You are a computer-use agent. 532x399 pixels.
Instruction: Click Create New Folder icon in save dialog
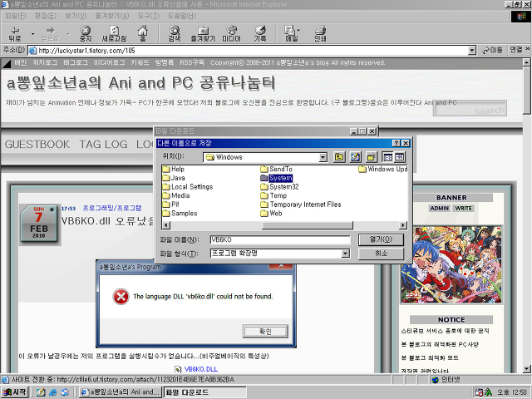(x=372, y=157)
